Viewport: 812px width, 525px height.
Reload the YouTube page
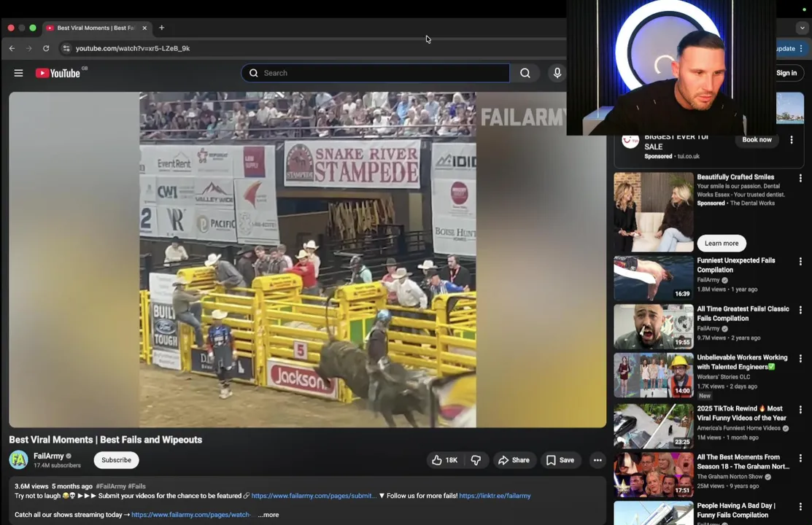(x=46, y=48)
